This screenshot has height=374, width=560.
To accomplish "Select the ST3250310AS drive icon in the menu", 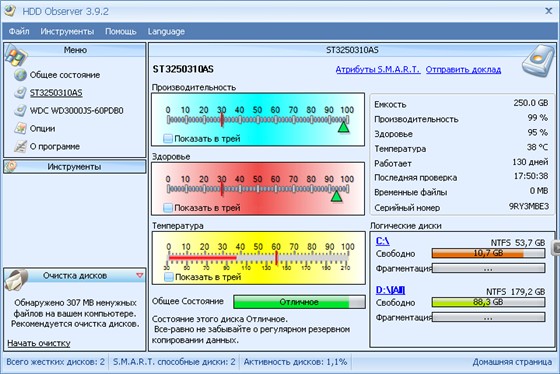I will tap(20, 93).
